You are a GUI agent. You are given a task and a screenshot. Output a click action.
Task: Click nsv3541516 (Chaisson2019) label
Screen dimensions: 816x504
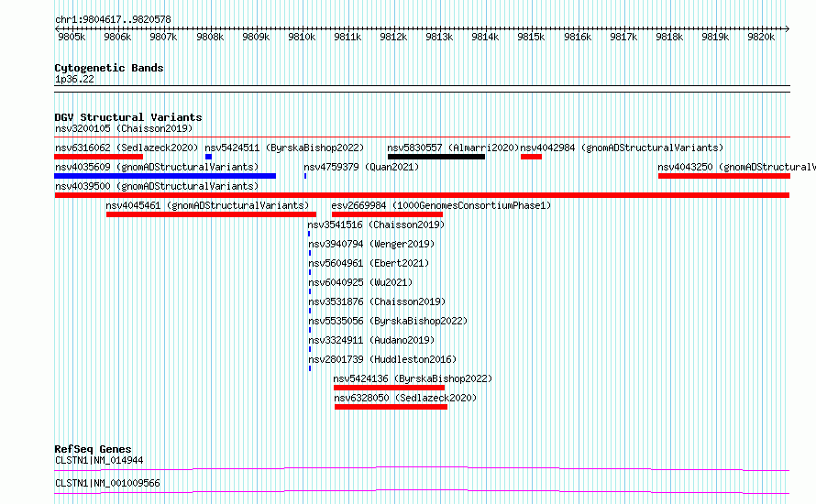click(x=376, y=225)
